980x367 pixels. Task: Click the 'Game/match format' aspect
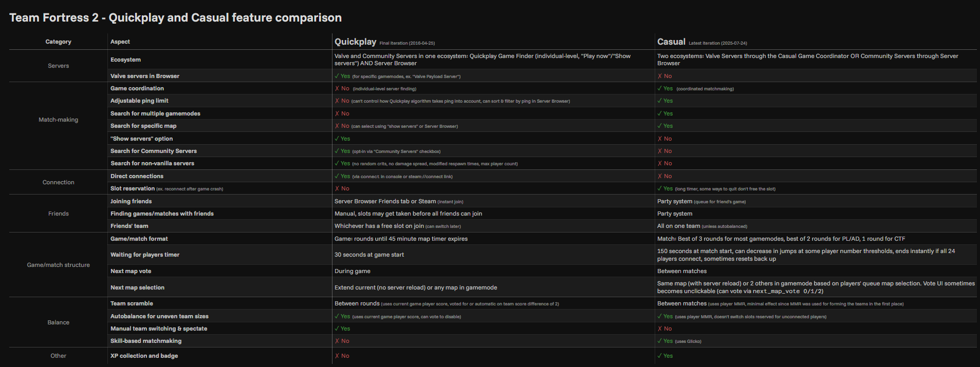(x=139, y=239)
